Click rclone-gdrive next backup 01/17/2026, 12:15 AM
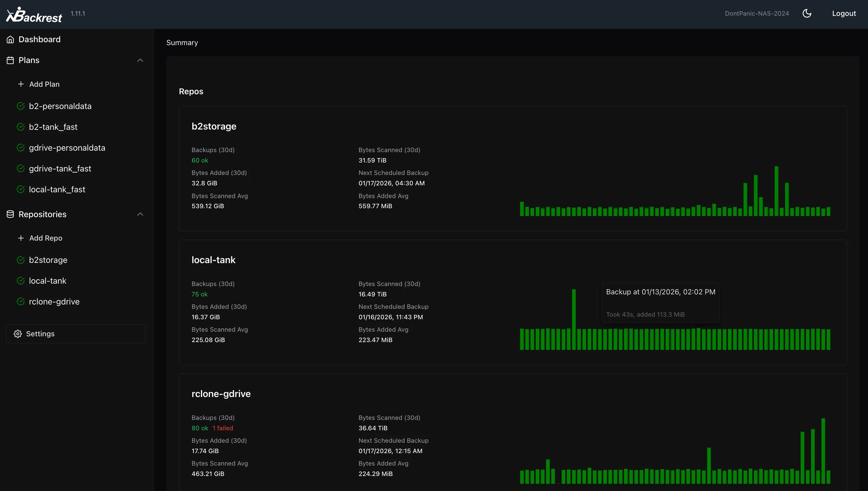The image size is (868, 491). 390,451
